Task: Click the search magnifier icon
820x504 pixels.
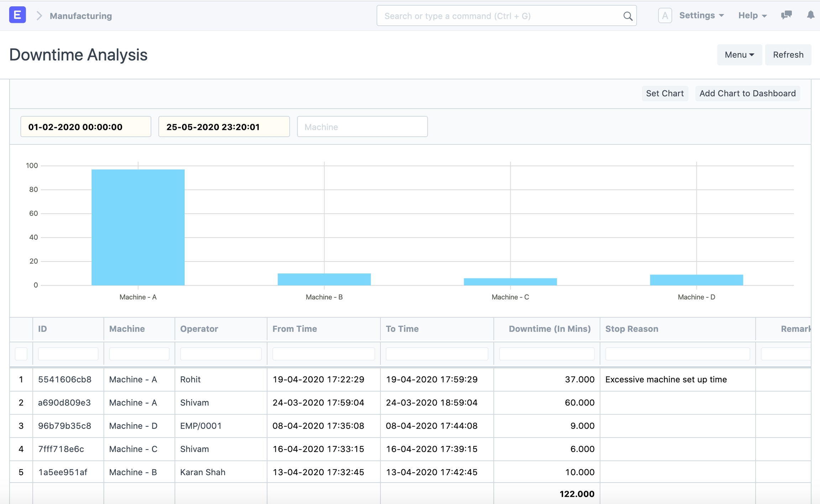Action: coord(628,16)
